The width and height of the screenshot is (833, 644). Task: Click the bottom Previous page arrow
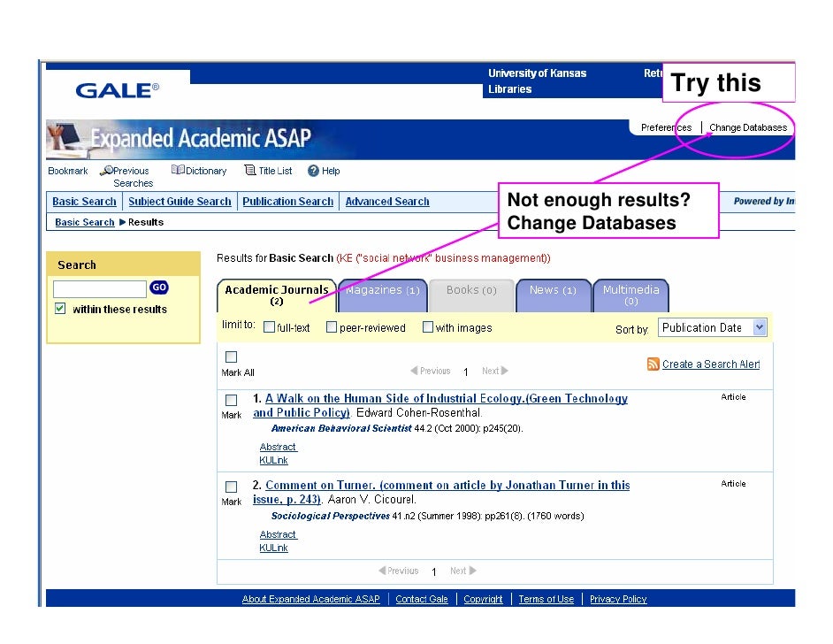tap(382, 571)
